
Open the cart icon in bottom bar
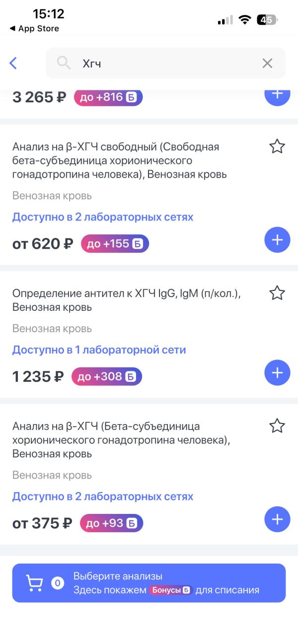34,583
